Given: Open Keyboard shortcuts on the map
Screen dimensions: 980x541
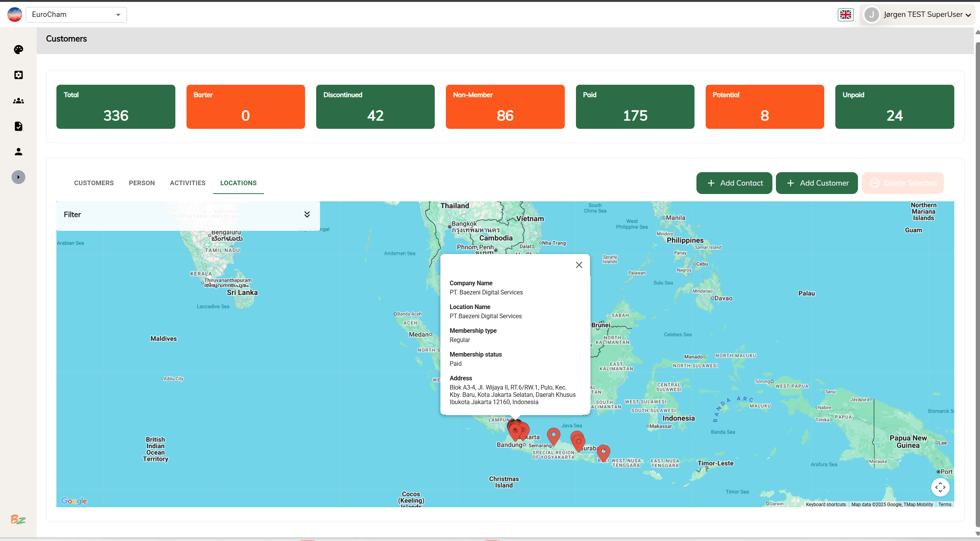Looking at the screenshot, I should pyautogui.click(x=826, y=504).
